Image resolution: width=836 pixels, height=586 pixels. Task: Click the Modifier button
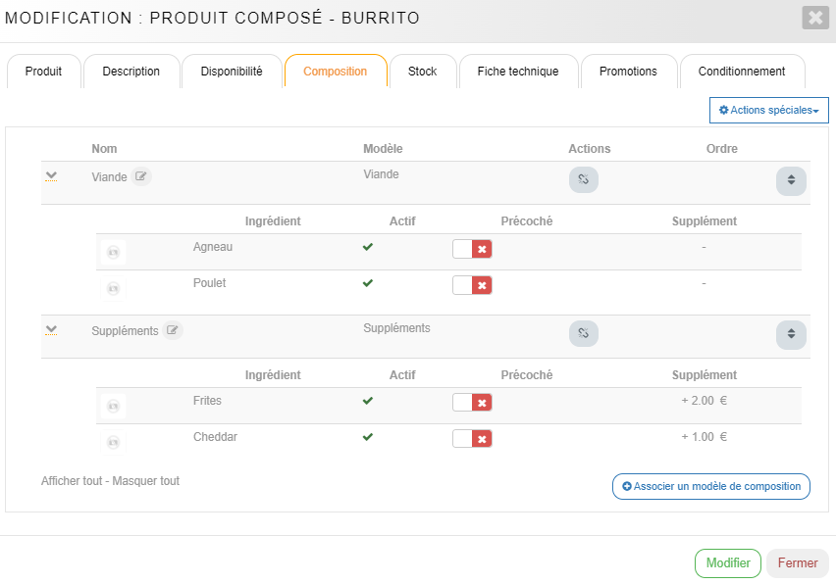(x=727, y=563)
